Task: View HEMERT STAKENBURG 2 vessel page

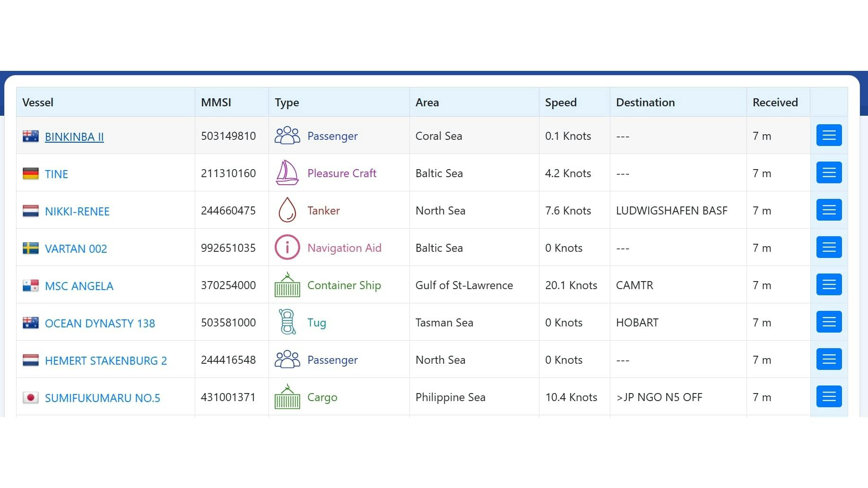Action: click(106, 360)
